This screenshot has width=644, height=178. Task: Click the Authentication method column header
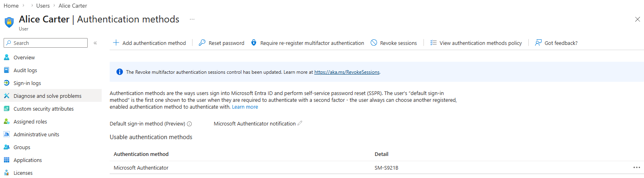[x=141, y=154]
